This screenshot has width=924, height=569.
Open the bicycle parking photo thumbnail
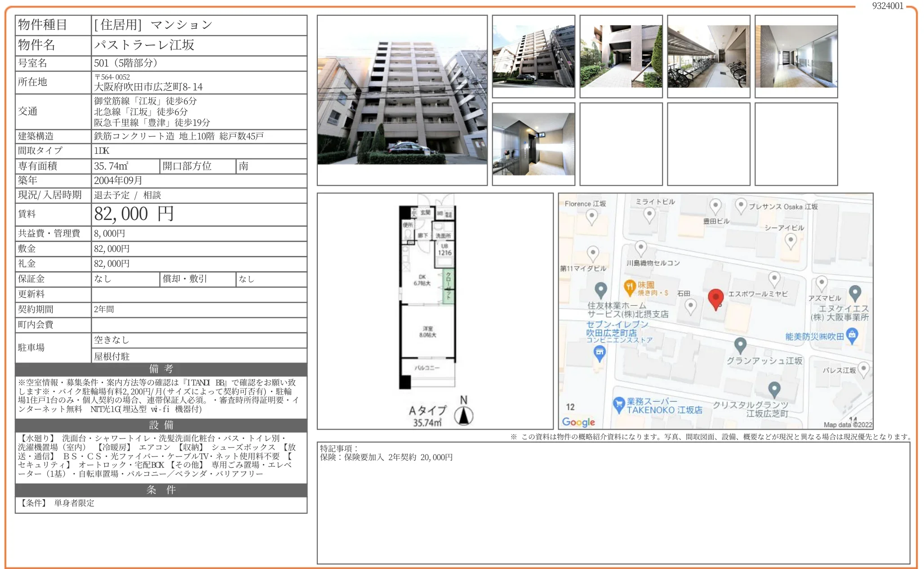tap(709, 56)
